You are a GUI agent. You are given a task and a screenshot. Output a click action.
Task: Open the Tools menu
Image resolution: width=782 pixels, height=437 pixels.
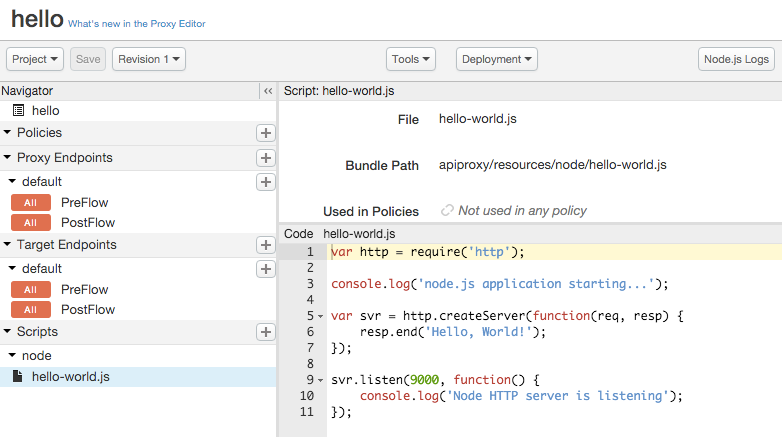[x=411, y=59]
